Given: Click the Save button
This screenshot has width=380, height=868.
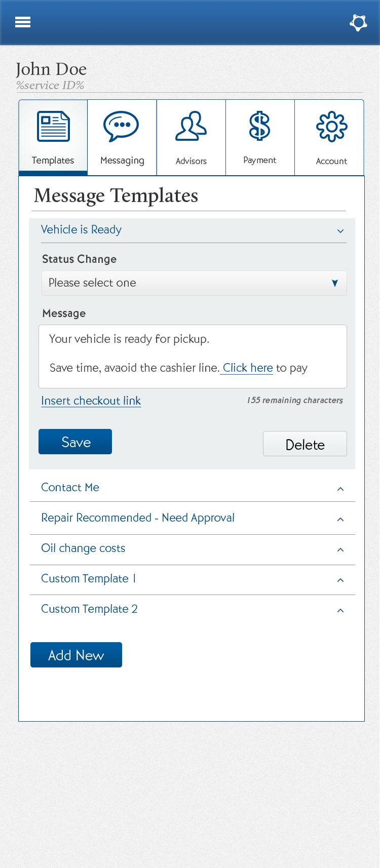Looking at the screenshot, I should 75,442.
